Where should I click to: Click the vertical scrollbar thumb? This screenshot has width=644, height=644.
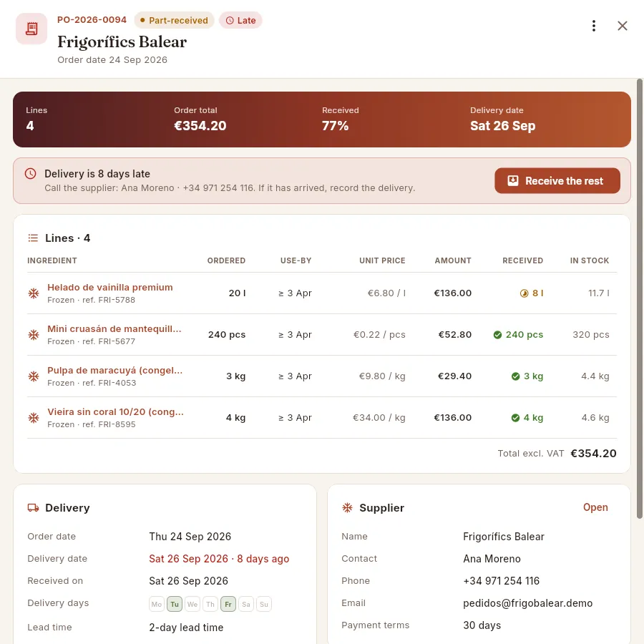click(640, 298)
